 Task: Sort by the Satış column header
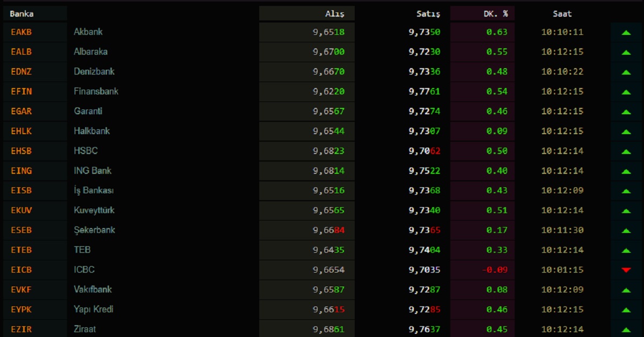[x=428, y=14]
